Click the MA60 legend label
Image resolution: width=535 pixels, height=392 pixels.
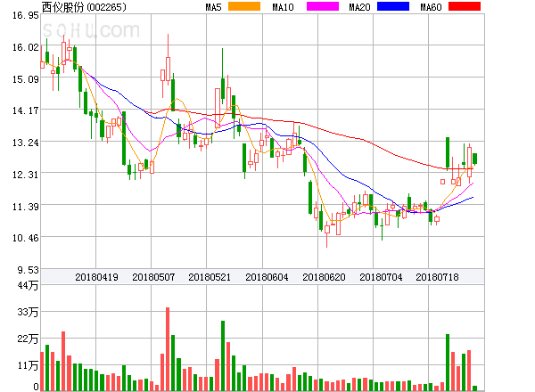pyautogui.click(x=431, y=7)
